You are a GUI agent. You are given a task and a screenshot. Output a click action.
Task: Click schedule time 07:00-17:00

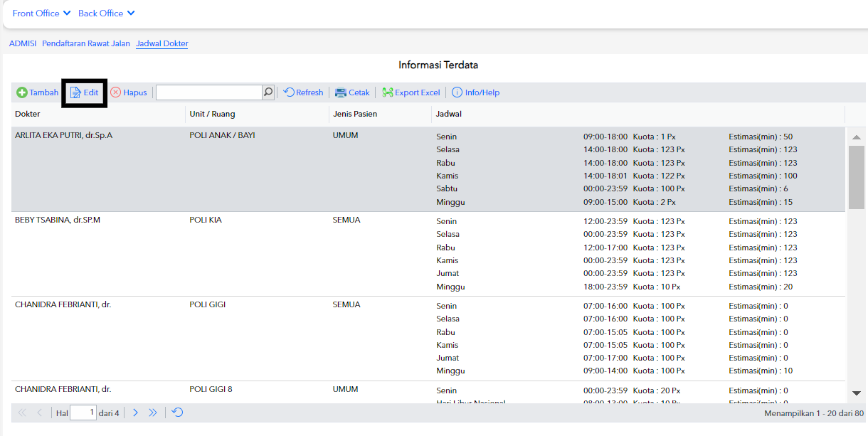(605, 358)
